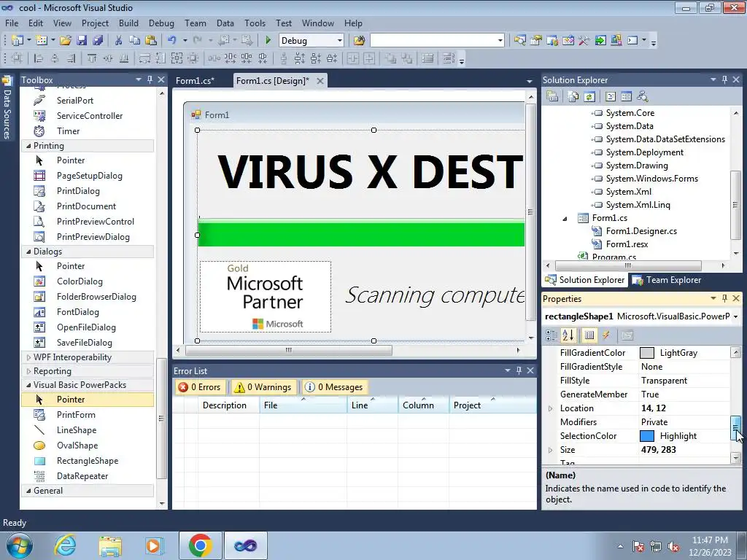The width and height of the screenshot is (747, 560).
Task: Click Show All Files icon in Solution Explorer
Action: click(573, 97)
